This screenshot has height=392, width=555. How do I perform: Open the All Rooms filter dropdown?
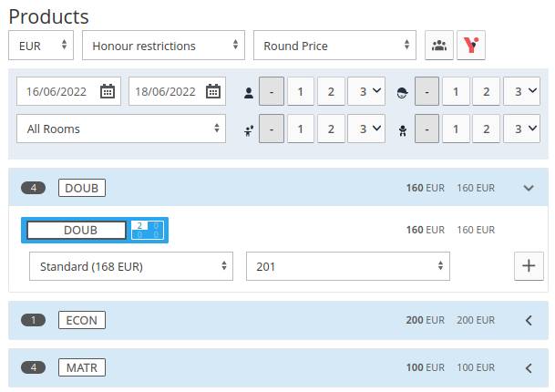pos(121,129)
